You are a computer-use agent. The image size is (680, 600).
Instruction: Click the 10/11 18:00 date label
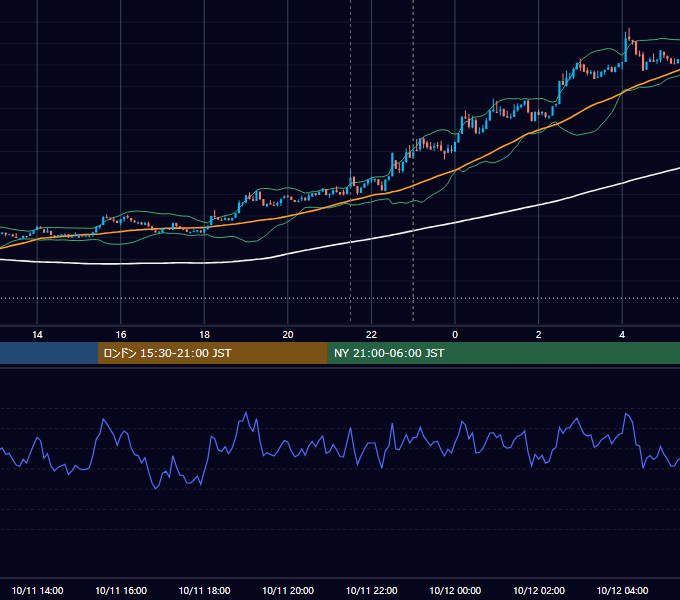tap(204, 590)
